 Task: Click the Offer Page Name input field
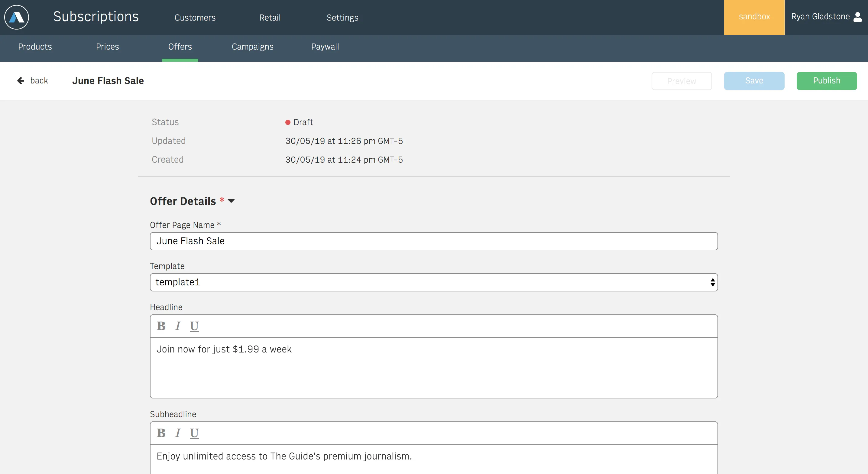click(434, 240)
